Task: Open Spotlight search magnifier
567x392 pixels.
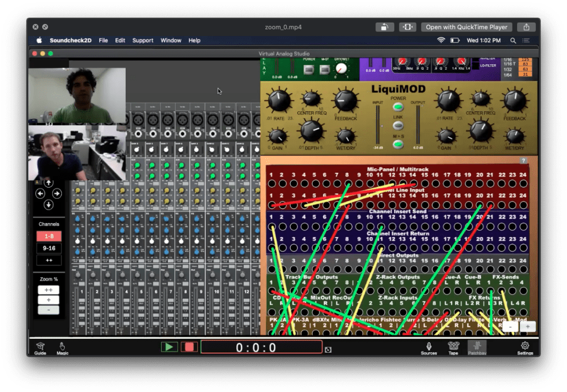Action: pos(513,40)
